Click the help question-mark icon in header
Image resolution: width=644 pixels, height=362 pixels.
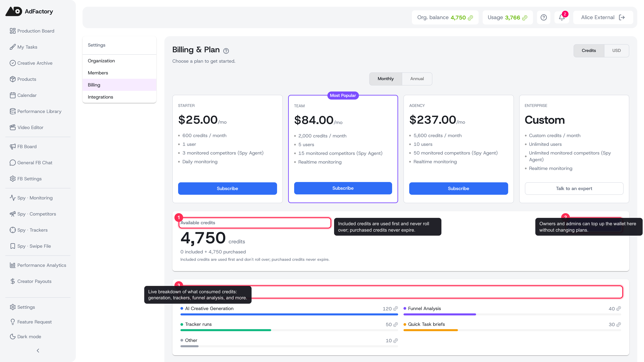click(544, 17)
